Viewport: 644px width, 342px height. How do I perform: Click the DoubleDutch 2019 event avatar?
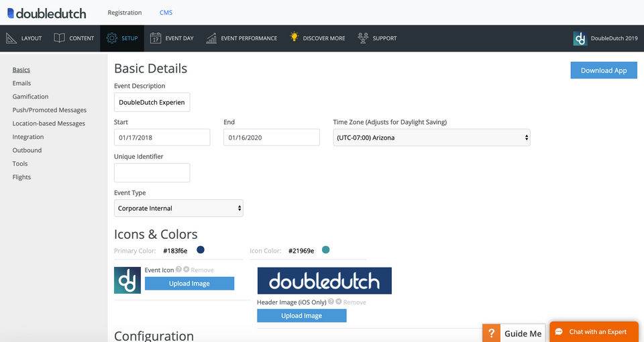[x=580, y=38]
